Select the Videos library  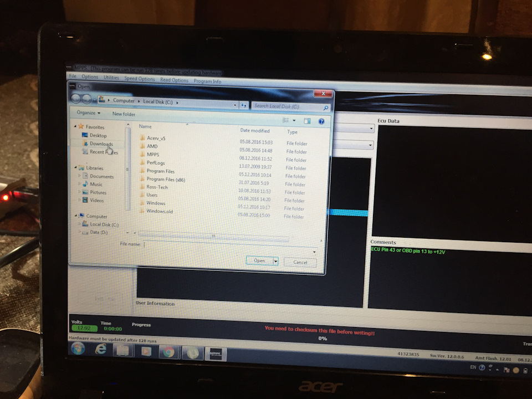(x=93, y=200)
